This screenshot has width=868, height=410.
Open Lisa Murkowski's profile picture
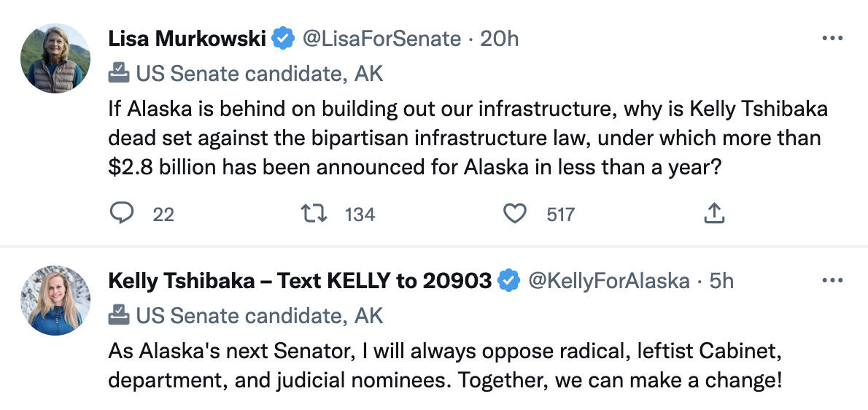click(55, 58)
